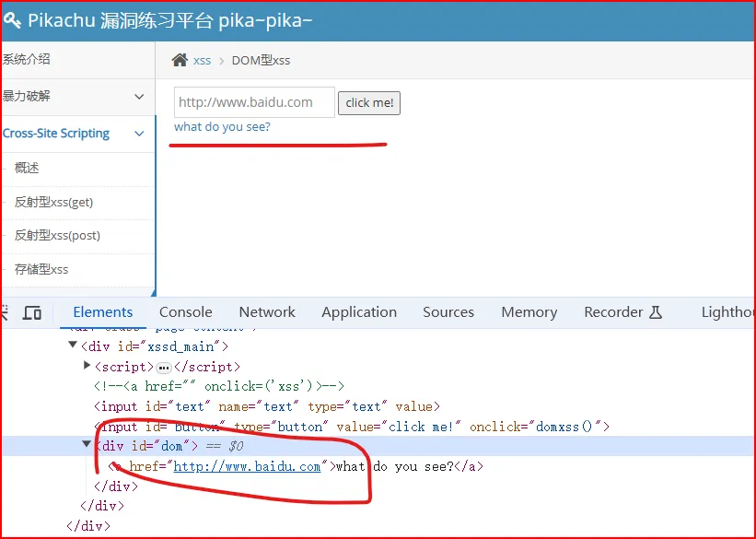
Task: Focus the http://www.baidu.com text input
Action: [254, 102]
